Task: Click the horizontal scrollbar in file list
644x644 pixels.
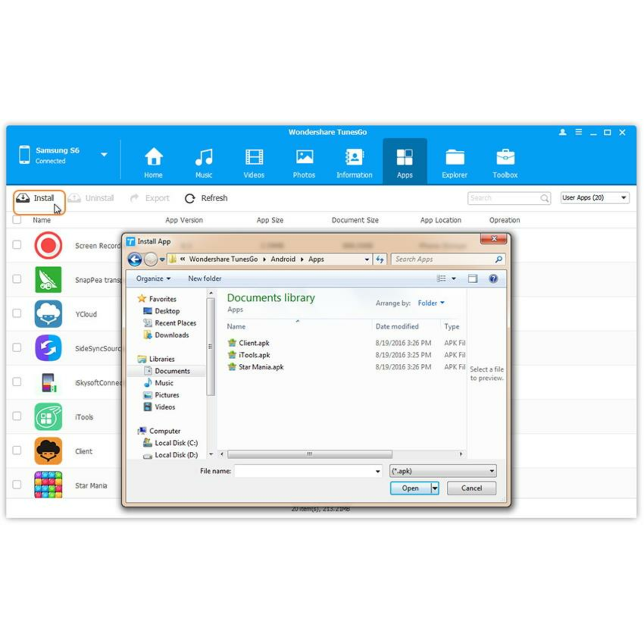Action: [x=309, y=454]
